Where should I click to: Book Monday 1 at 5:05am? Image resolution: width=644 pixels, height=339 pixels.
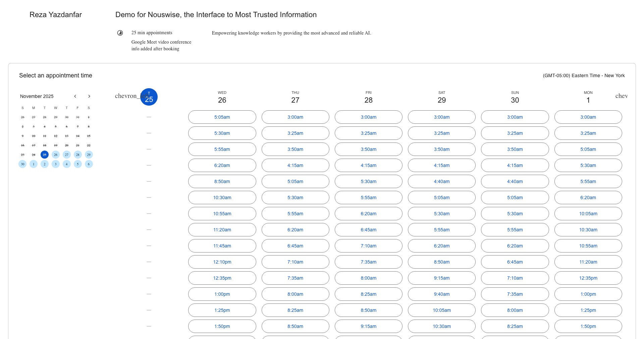(x=588, y=149)
